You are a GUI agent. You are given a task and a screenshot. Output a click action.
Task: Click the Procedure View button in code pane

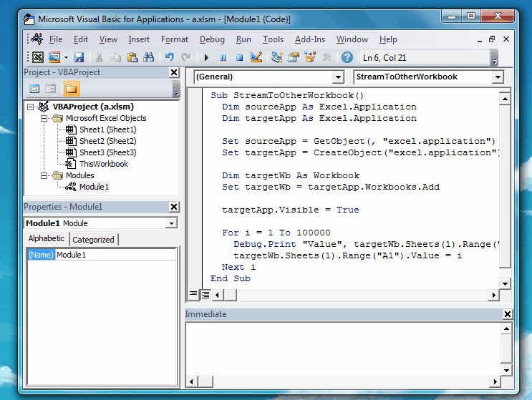[193, 295]
